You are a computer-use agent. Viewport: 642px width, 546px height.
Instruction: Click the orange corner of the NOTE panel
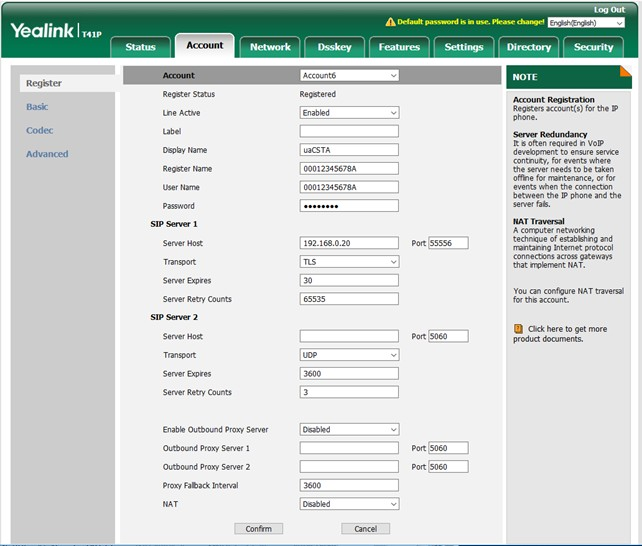point(626,71)
